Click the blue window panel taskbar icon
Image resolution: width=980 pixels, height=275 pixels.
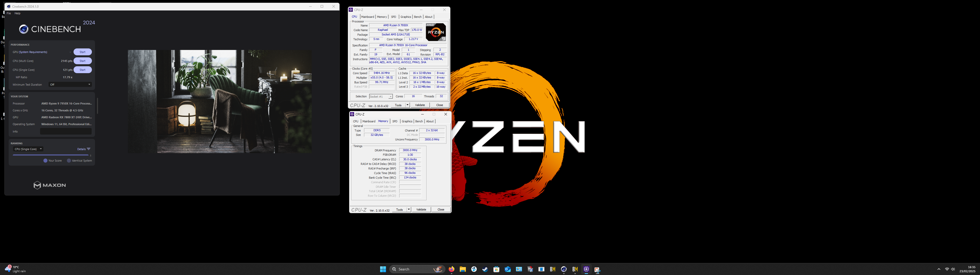point(541,269)
